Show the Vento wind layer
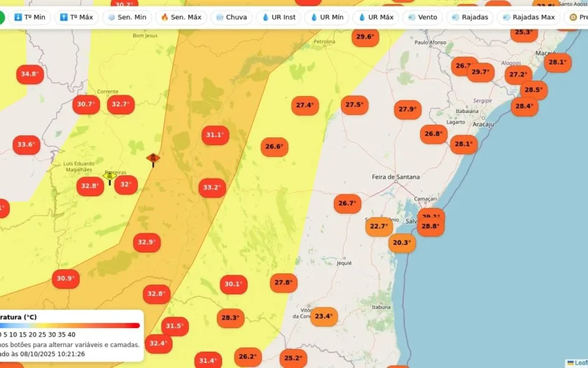 coord(423,18)
